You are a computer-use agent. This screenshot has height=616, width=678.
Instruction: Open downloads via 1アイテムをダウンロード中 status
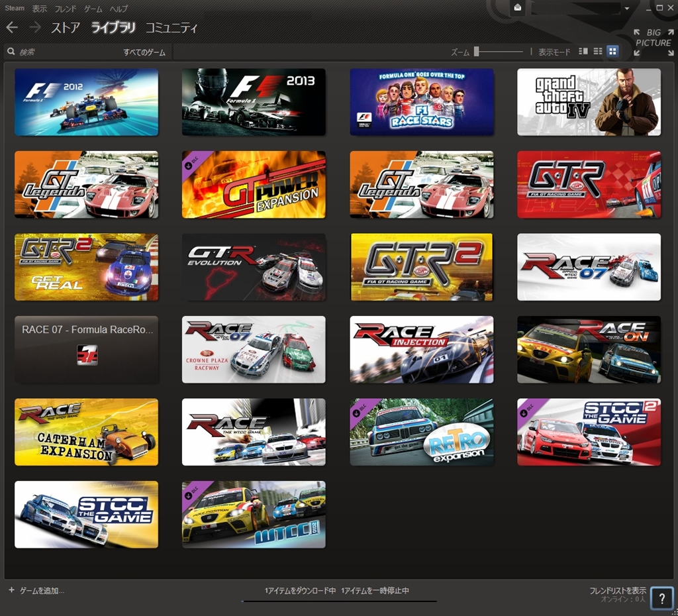(300, 590)
